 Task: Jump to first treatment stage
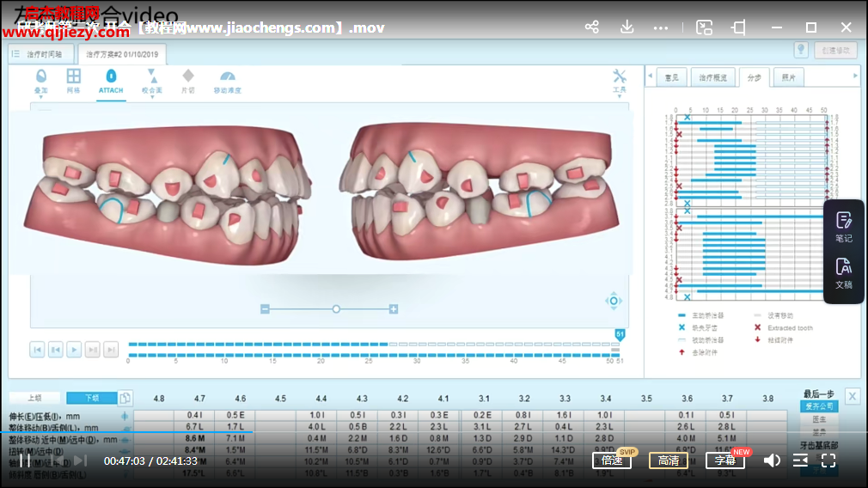pos(37,350)
